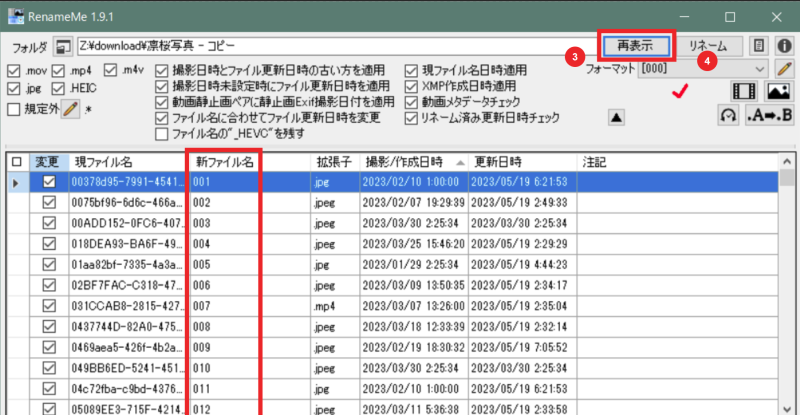Toggle 現ファイル名日時適用 checkbox
Image resolution: width=800 pixels, height=415 pixels.
(411, 70)
